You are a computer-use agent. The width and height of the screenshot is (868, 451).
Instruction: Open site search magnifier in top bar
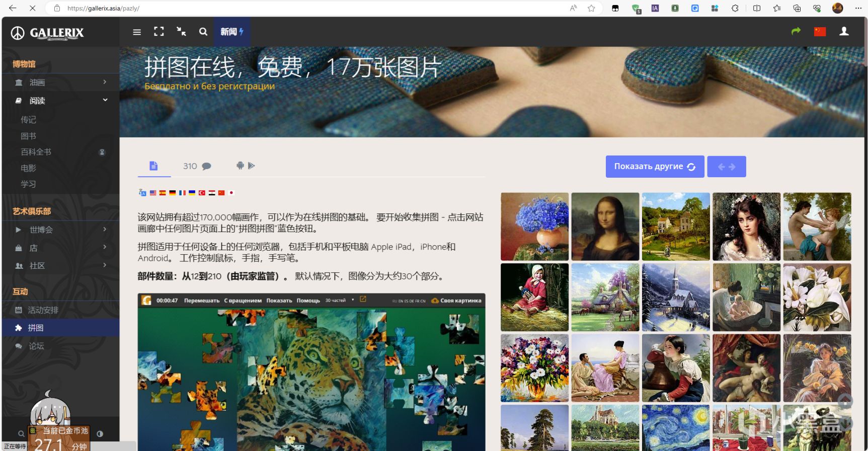point(203,32)
